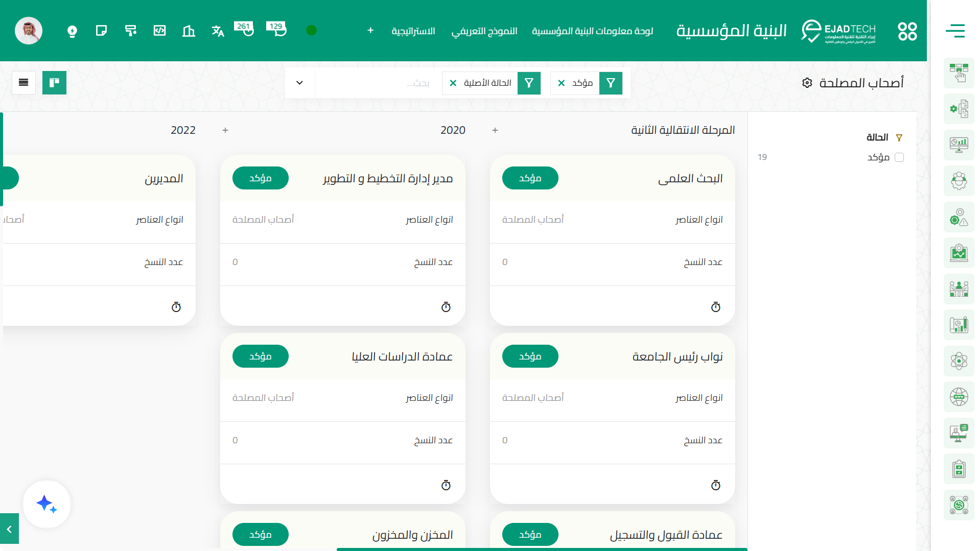Open the sidebar dollar network icon
Image resolution: width=980 pixels, height=551 pixels.
pyautogui.click(x=959, y=505)
